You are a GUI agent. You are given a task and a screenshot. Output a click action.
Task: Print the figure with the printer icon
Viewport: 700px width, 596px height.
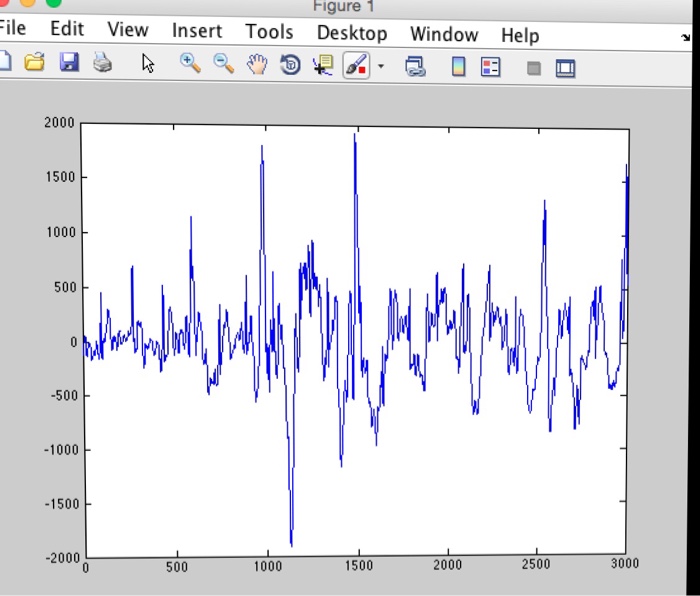coord(103,63)
